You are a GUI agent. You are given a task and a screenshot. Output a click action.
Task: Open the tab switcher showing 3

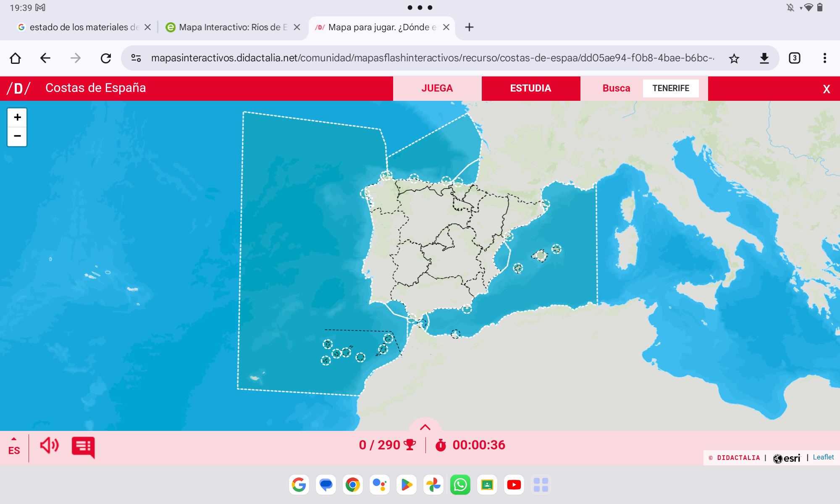tap(794, 58)
